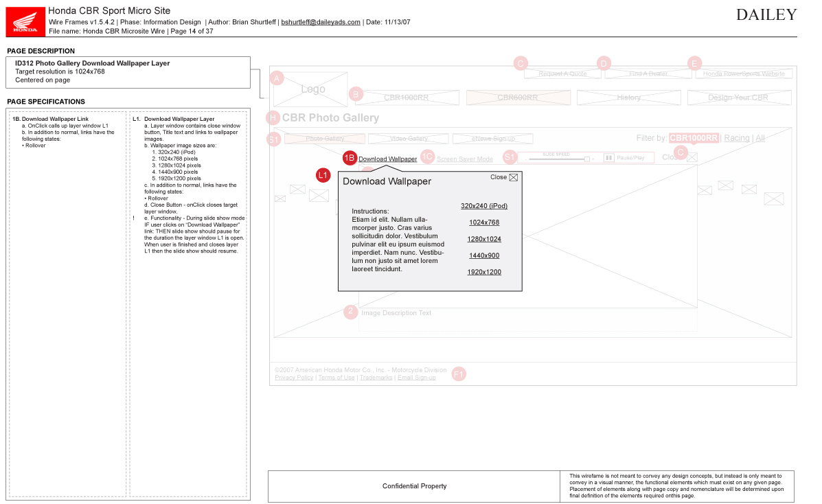Click the red Honda logo icon
This screenshot has height=504, width=822.
point(25,22)
